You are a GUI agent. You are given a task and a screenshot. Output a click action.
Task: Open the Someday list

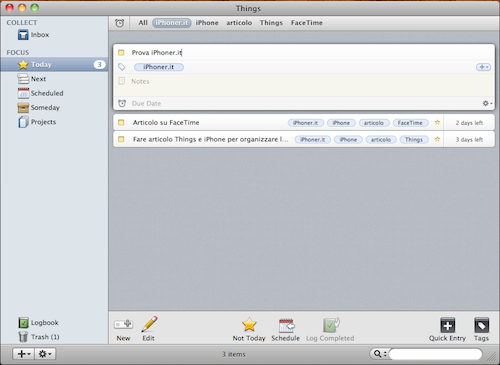[39, 108]
